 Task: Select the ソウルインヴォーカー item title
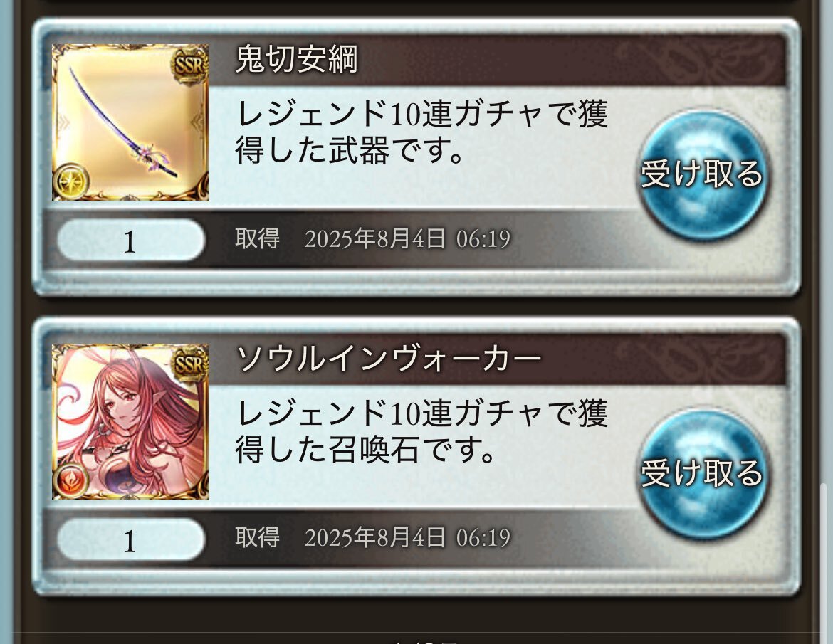point(388,359)
